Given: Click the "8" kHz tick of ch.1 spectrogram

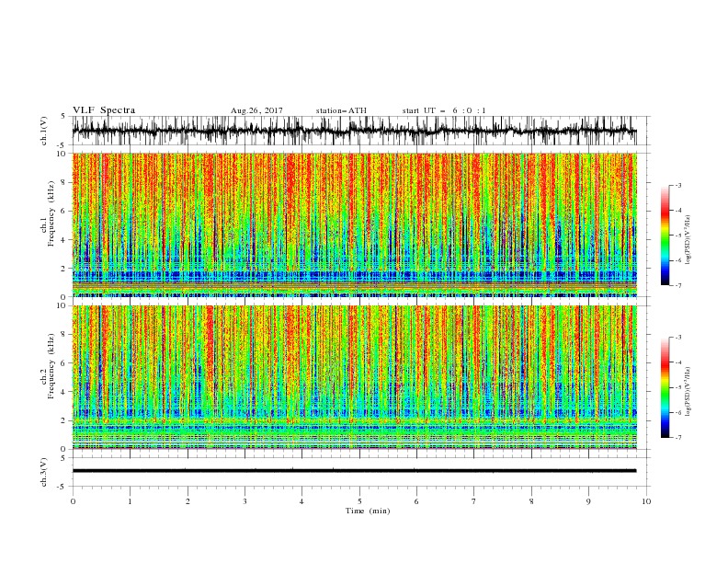Looking at the screenshot, I should point(63,182).
